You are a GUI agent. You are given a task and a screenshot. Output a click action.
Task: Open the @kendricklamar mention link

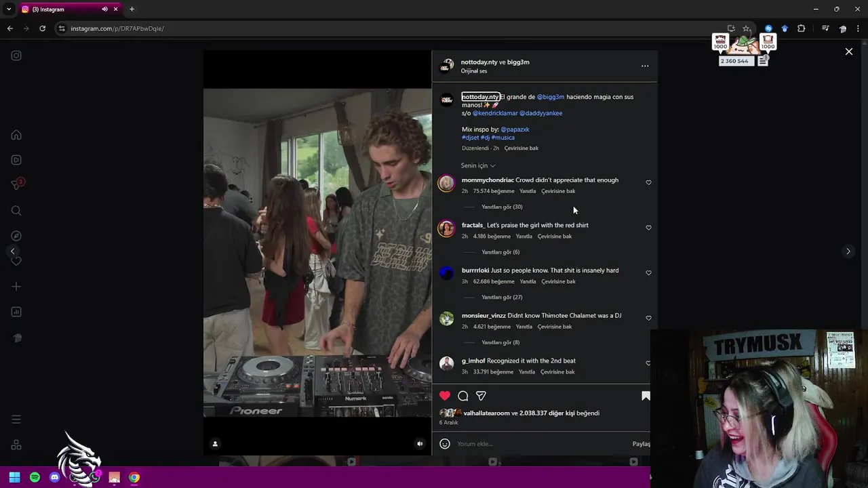point(494,113)
